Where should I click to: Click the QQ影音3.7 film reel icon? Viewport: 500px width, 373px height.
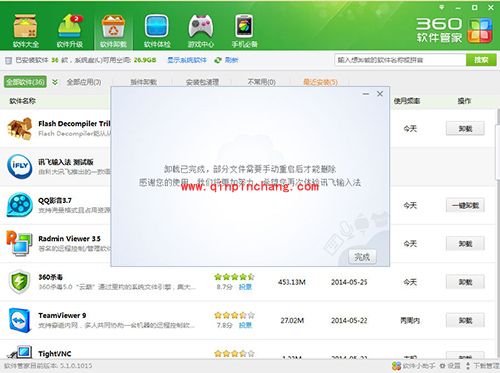coord(20,205)
